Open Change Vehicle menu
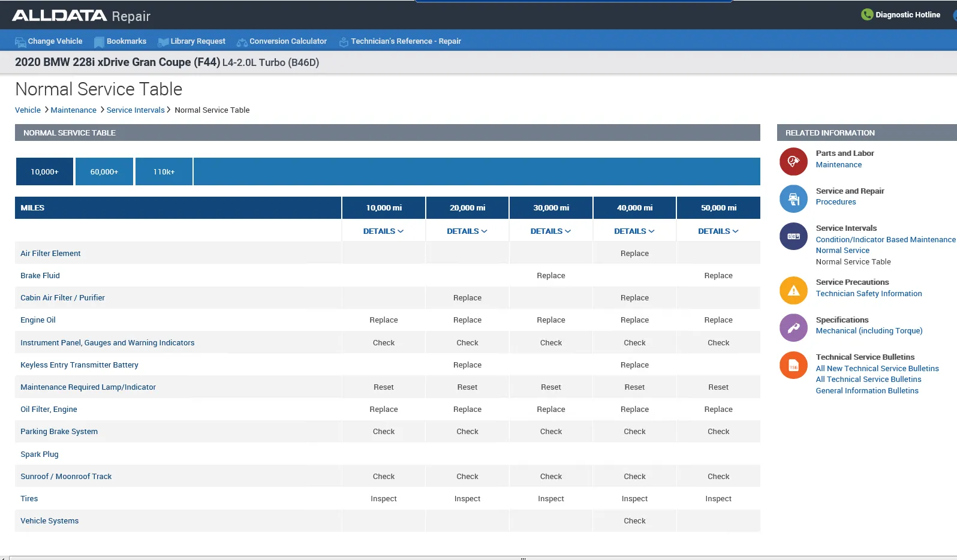 (55, 41)
